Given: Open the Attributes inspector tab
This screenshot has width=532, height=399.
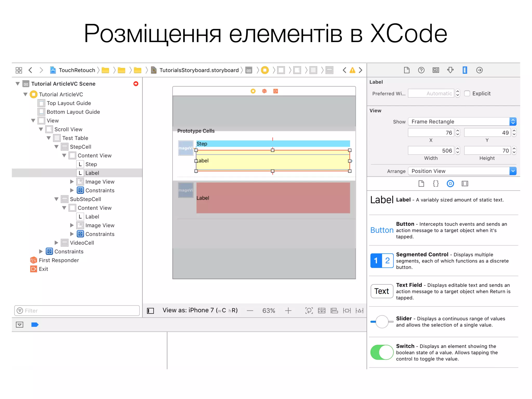Looking at the screenshot, I should 450,70.
